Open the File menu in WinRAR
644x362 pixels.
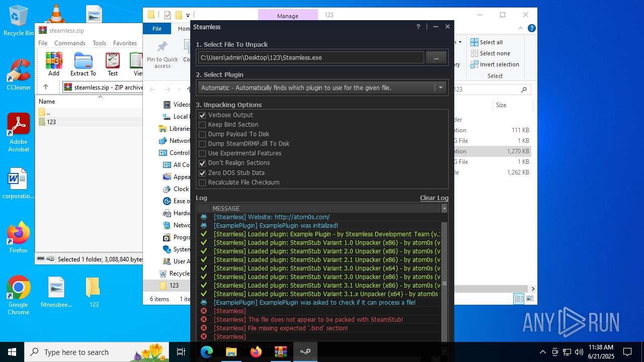click(x=43, y=43)
